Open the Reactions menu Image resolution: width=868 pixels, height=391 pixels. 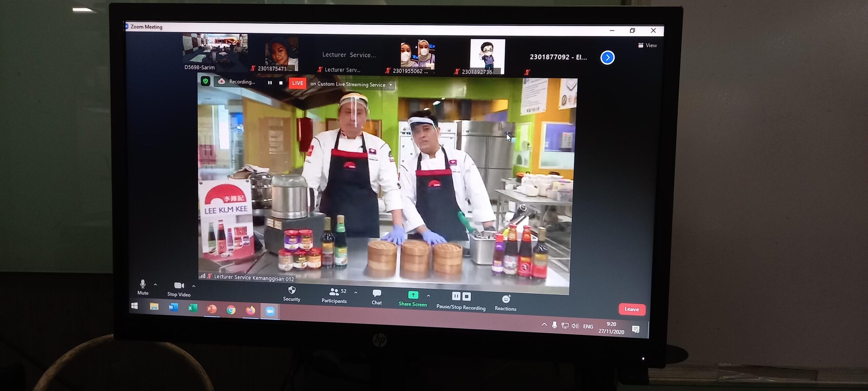[x=506, y=303]
